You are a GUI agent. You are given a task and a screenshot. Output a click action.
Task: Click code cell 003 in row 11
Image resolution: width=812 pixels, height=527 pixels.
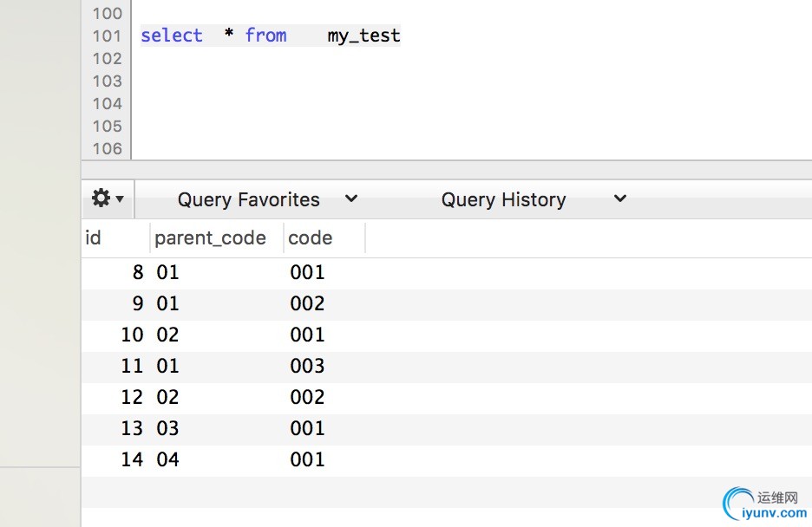pyautogui.click(x=307, y=366)
